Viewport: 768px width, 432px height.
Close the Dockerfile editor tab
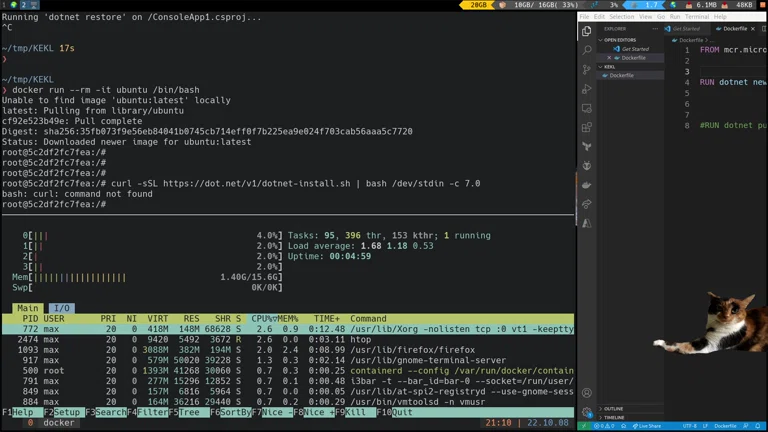tap(753, 29)
